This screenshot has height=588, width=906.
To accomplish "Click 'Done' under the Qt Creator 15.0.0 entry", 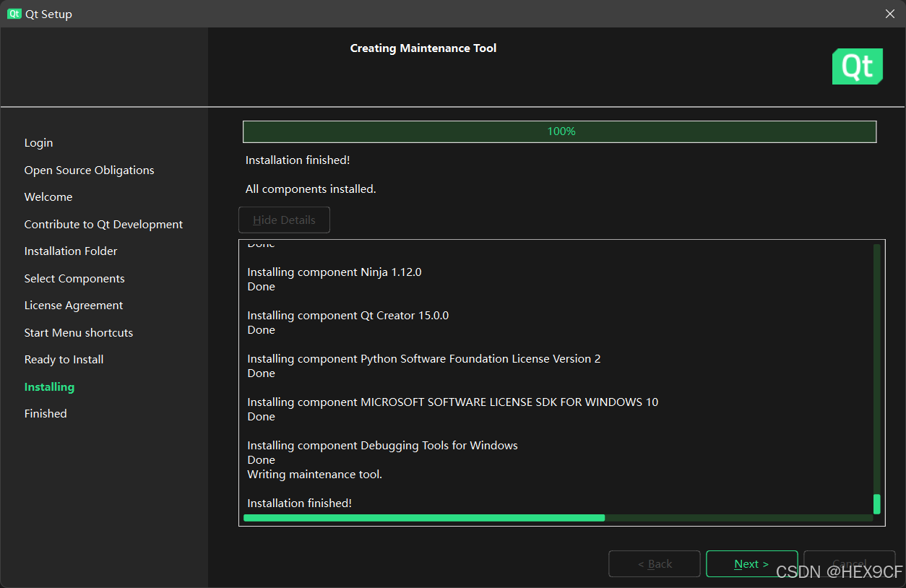I will 262,330.
